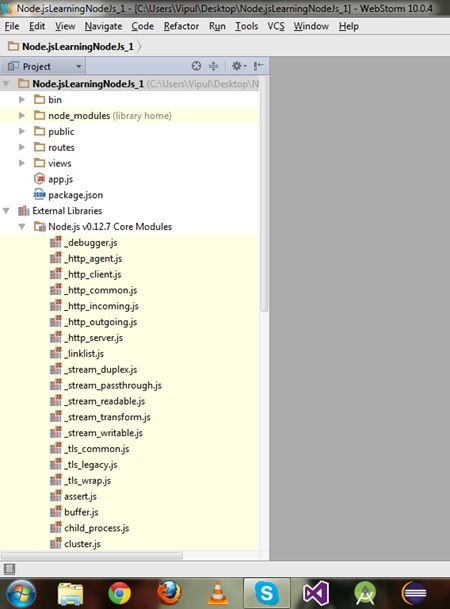Image resolution: width=450 pixels, height=609 pixels.
Task: Select _stream_duplex.js in the tree
Action: coord(101,369)
